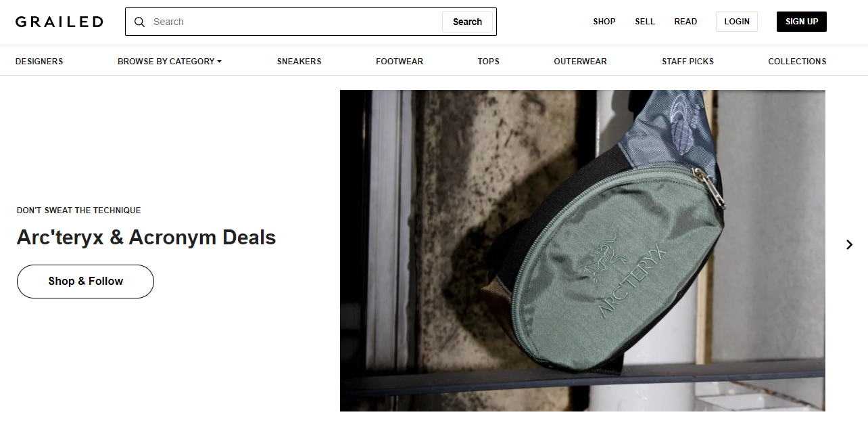Viewport: 868px width, 423px height.
Task: Click the Sign Up button
Action: (802, 22)
